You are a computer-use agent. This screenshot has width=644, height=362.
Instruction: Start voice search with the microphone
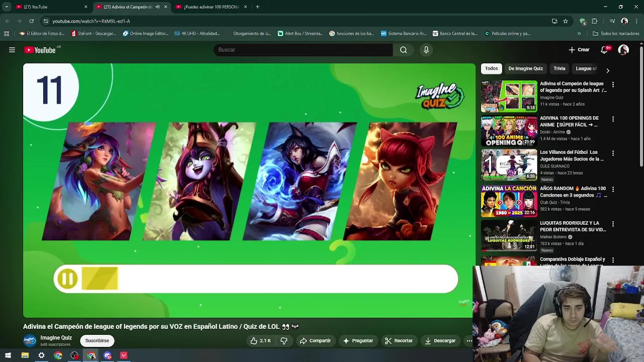(x=426, y=50)
